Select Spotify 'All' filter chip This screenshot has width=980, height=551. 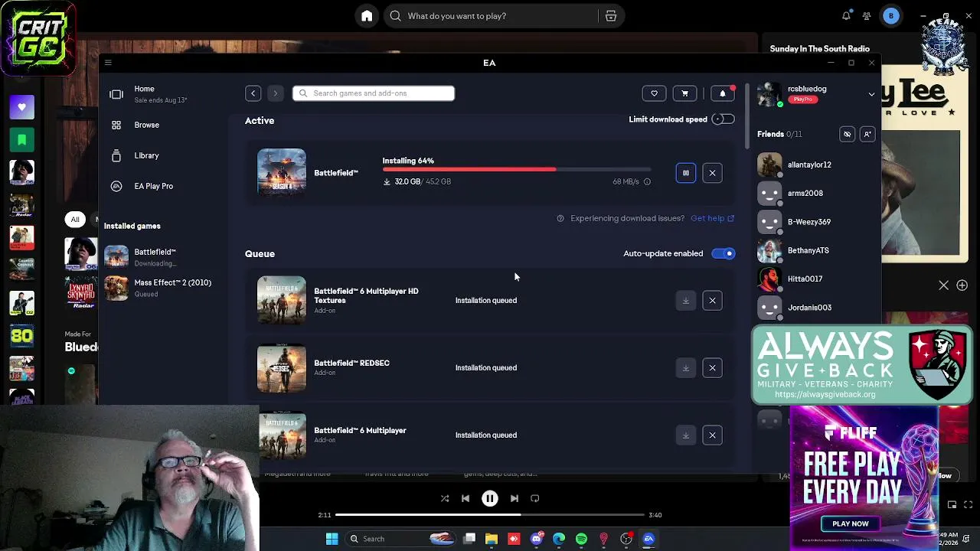tap(75, 220)
